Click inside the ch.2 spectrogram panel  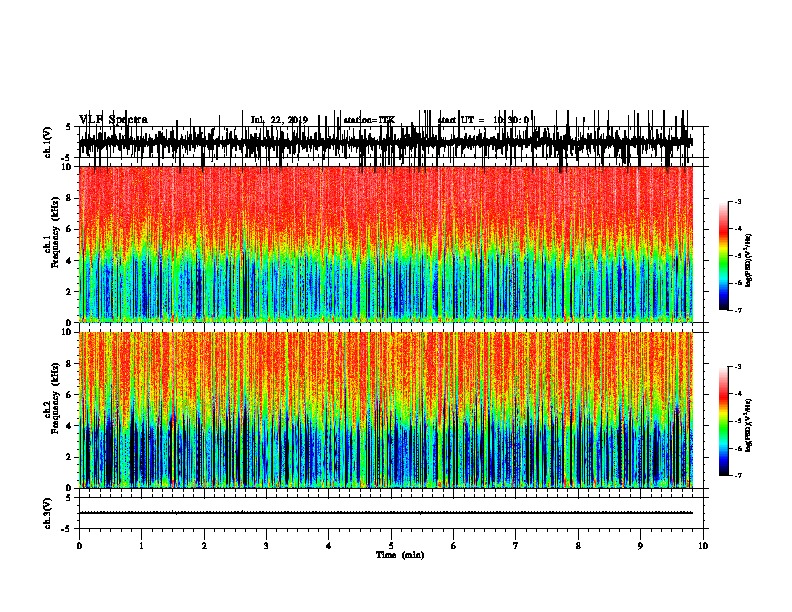point(386,410)
